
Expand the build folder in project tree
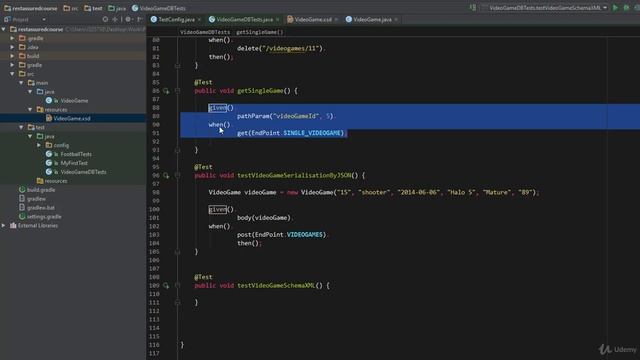click(x=13, y=56)
